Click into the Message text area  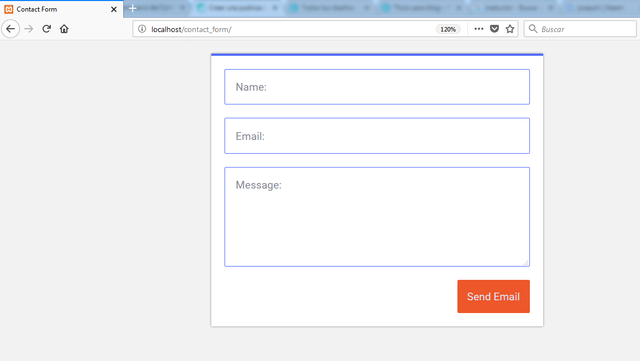[377, 217]
